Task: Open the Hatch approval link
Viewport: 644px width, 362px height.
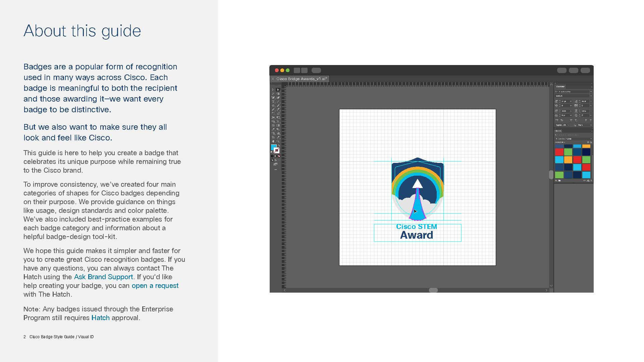Action: click(101, 318)
